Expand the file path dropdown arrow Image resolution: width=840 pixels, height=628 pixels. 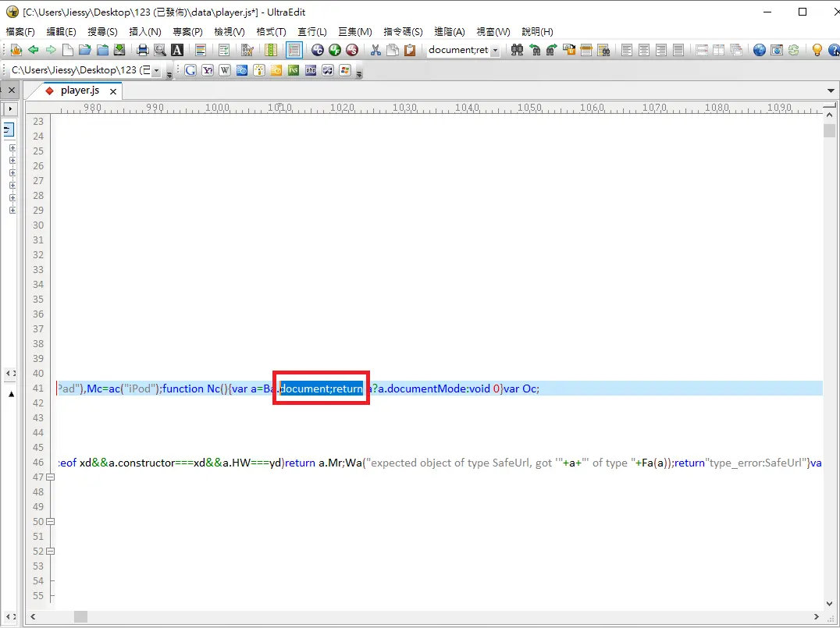156,71
